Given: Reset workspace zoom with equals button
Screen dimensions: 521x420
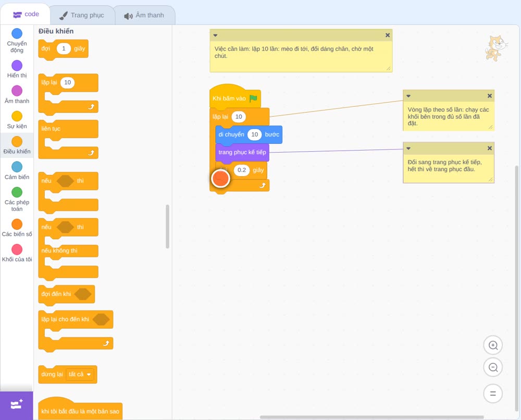Looking at the screenshot, I should pos(493,393).
